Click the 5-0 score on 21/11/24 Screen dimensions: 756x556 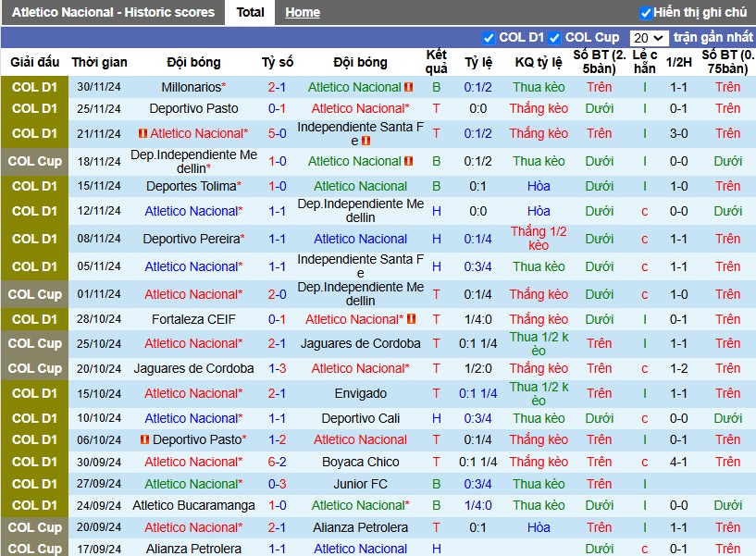(x=278, y=133)
